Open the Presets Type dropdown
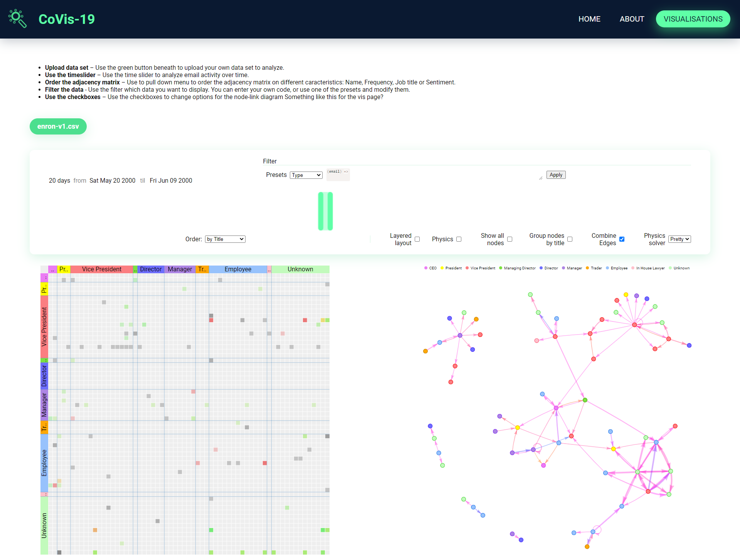The width and height of the screenshot is (740, 560). 306,175
